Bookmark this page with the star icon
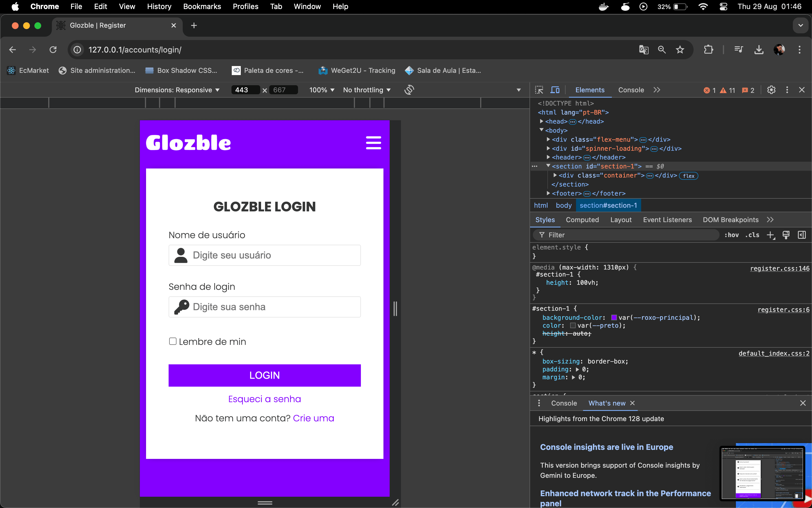Viewport: 812px width, 508px height. coord(680,50)
